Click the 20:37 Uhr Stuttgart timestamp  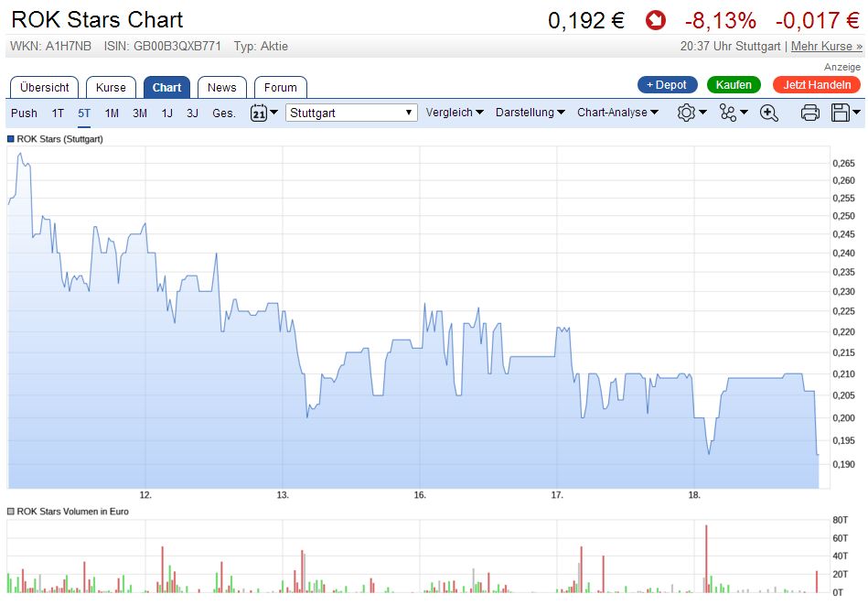(x=730, y=47)
